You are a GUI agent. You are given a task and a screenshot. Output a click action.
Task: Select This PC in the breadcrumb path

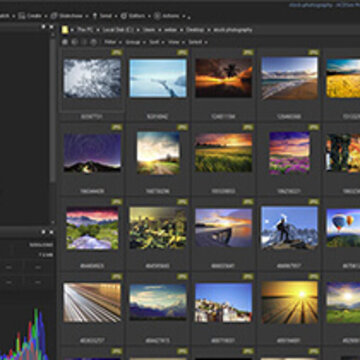85,30
